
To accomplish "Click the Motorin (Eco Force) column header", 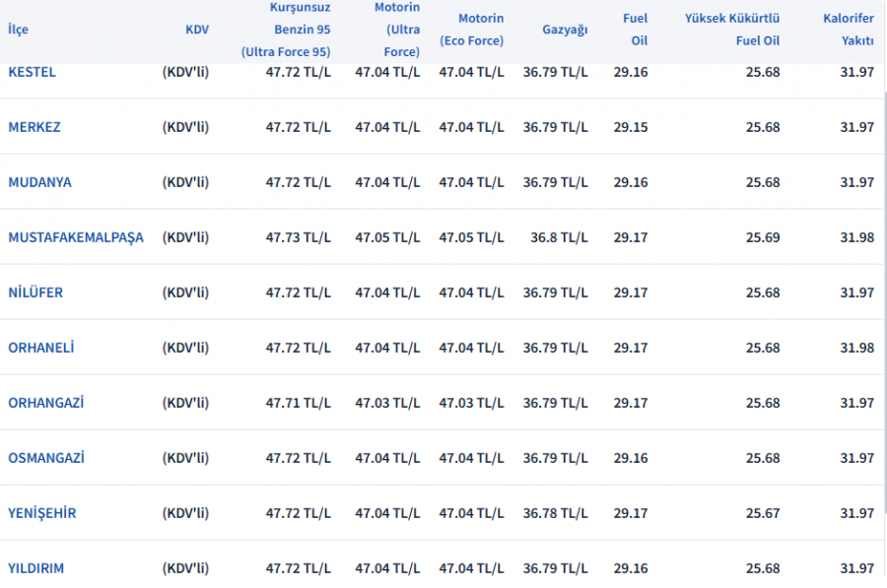I will 471,30.
